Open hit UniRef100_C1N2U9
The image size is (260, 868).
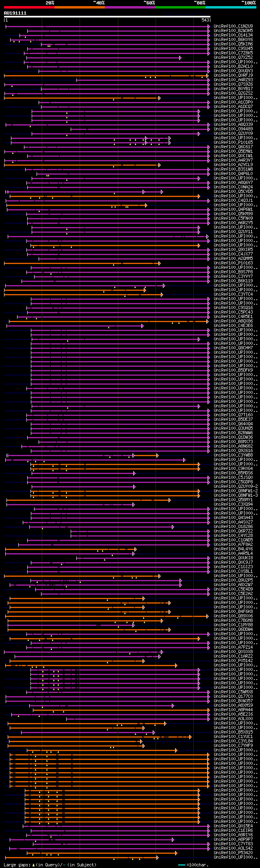point(233,26)
